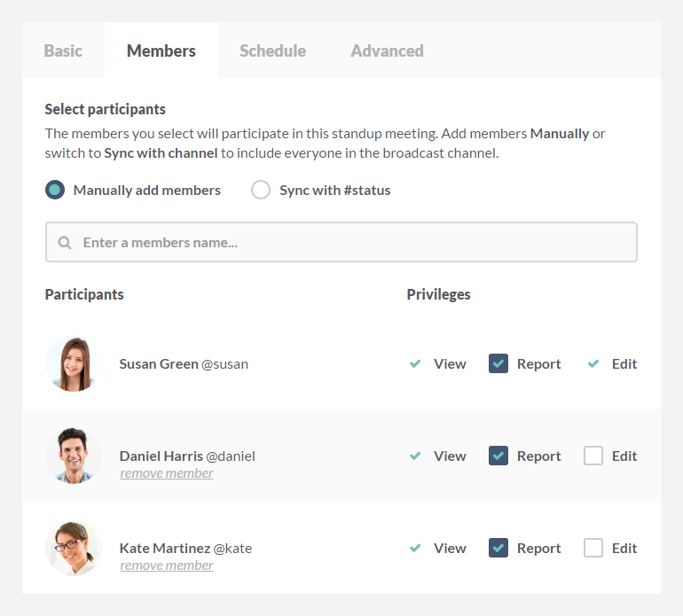Image resolution: width=683 pixels, height=616 pixels.
Task: Enable Edit privilege for Kate Martinez
Action: tap(593, 548)
